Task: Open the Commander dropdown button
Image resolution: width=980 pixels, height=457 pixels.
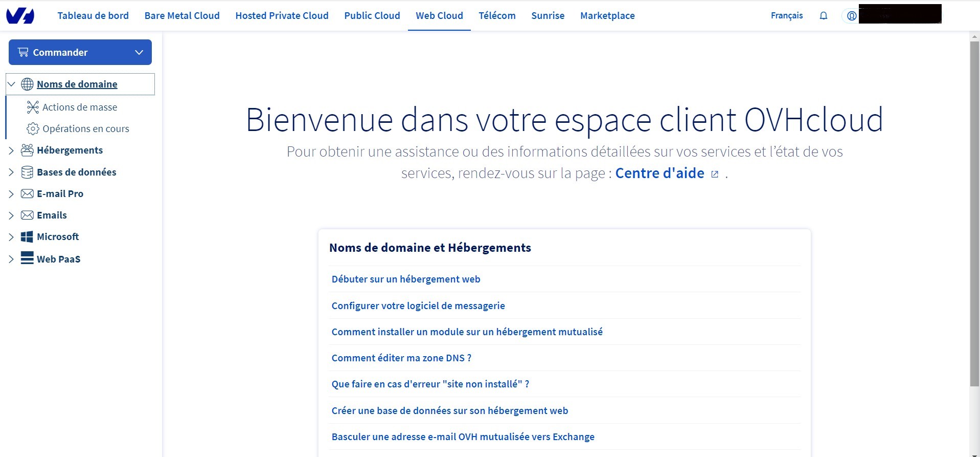Action: point(80,52)
